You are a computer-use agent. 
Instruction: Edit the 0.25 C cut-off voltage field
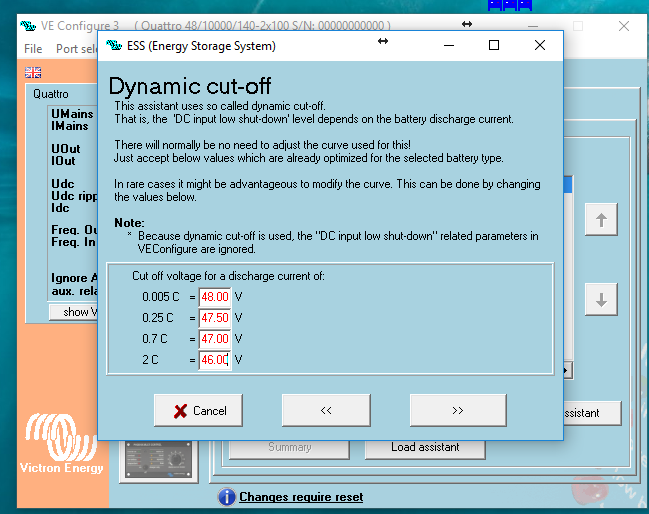(x=215, y=318)
